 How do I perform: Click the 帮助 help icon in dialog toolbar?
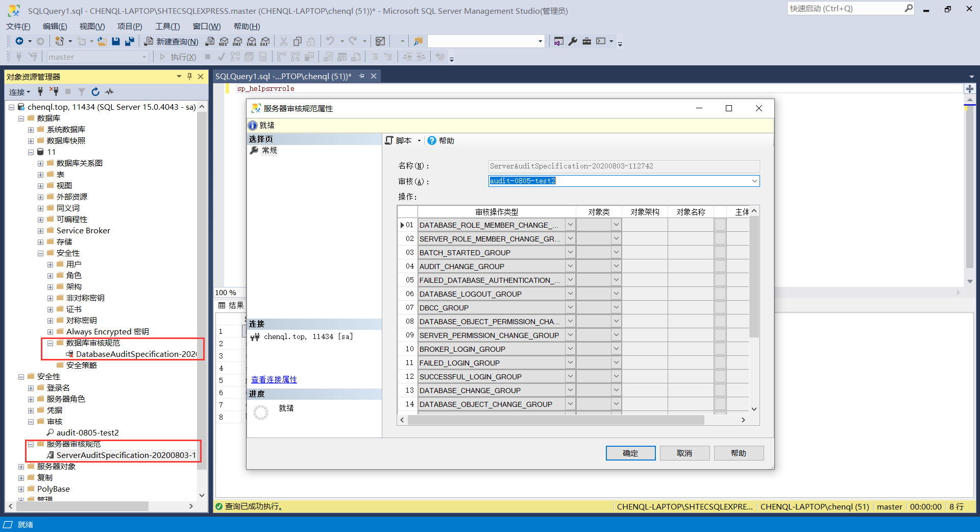[441, 140]
